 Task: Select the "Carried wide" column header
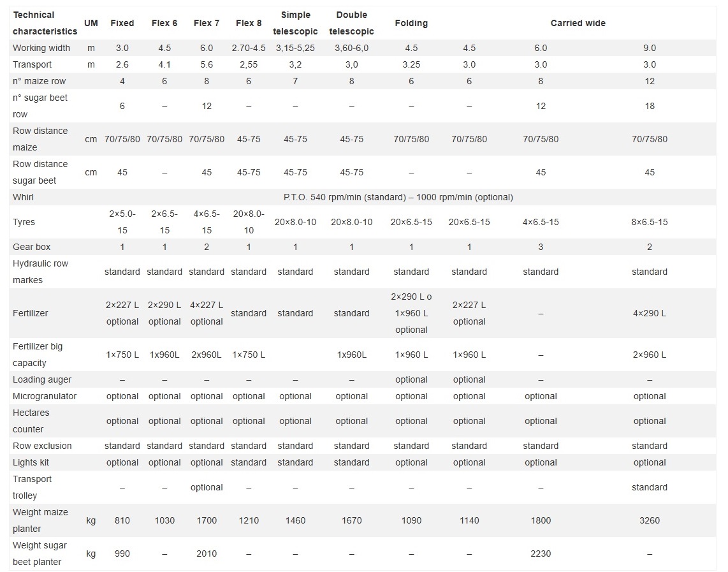(x=578, y=23)
